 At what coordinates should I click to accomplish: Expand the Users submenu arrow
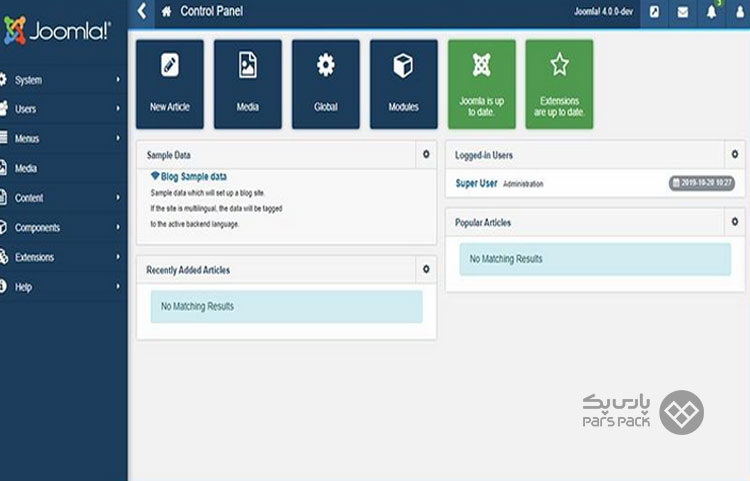click(118, 109)
